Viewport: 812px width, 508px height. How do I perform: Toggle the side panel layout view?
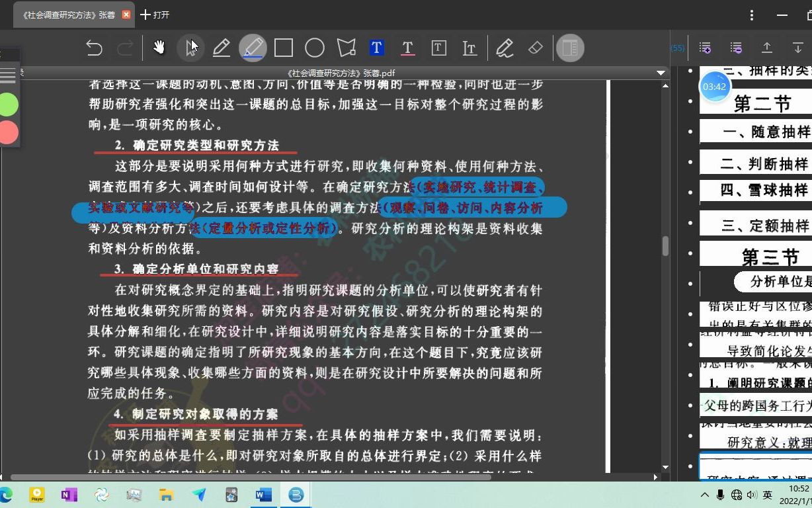[569, 47]
